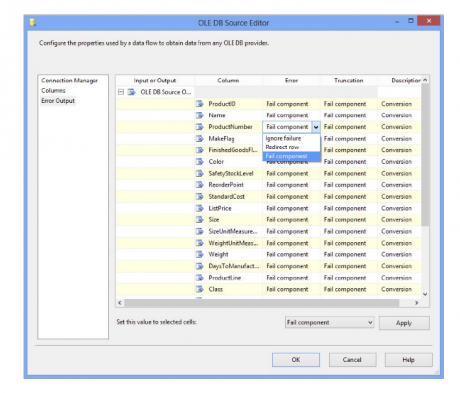Click the Name column icon

pos(200,115)
